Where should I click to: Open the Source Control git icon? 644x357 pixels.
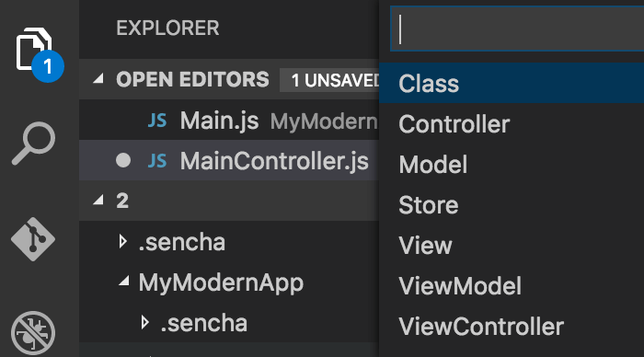tap(33, 239)
